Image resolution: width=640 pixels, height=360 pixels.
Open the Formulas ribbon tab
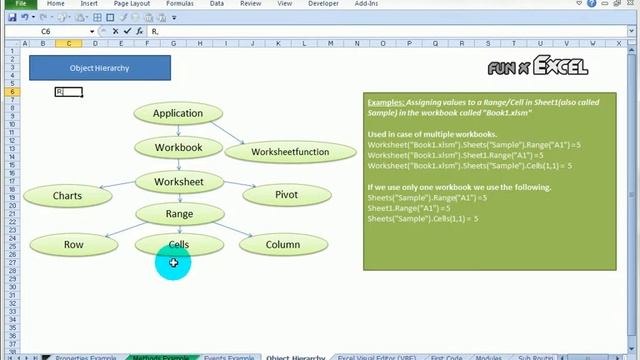(180, 4)
